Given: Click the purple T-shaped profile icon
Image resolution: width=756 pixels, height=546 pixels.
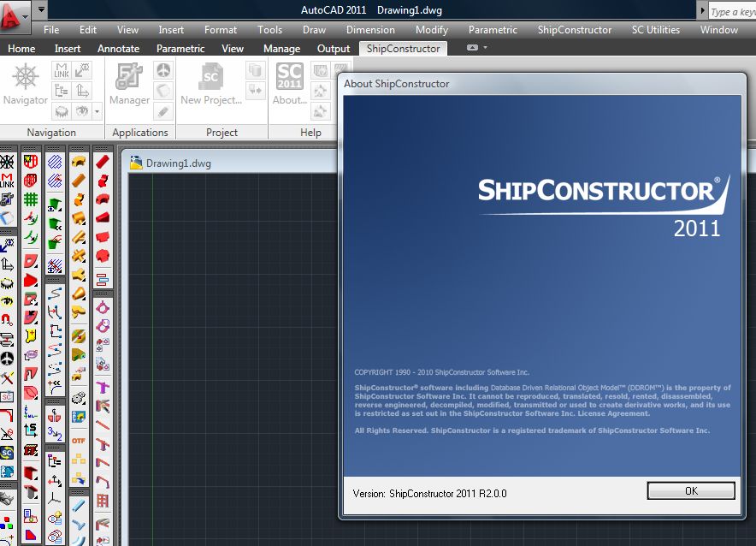Looking at the screenshot, I should [x=103, y=387].
